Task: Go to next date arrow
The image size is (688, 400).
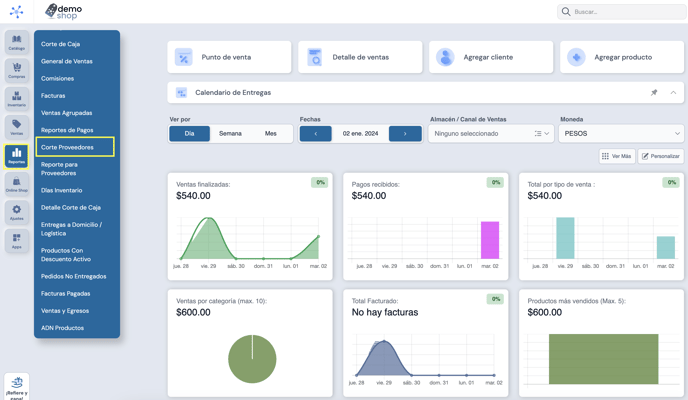Action: point(405,133)
